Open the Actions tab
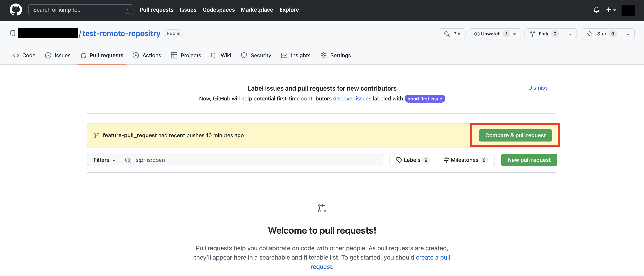 click(147, 55)
